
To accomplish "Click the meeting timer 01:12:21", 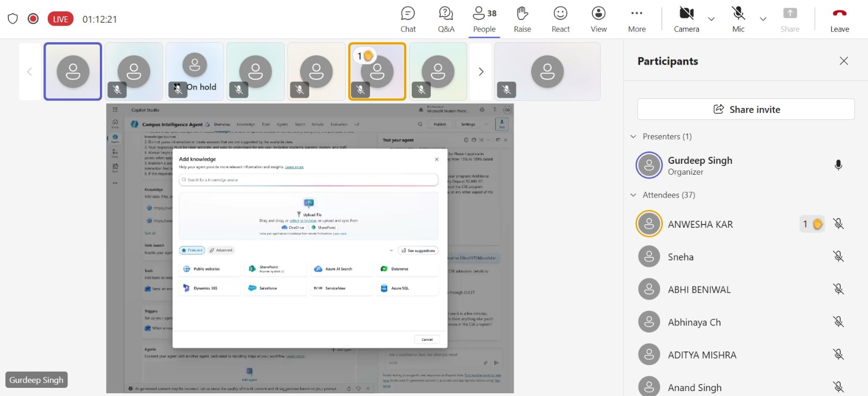I will click(x=100, y=19).
